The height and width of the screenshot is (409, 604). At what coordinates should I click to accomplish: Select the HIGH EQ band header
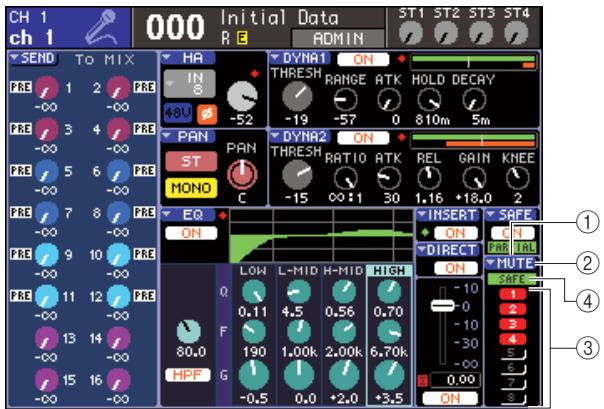[x=389, y=271]
